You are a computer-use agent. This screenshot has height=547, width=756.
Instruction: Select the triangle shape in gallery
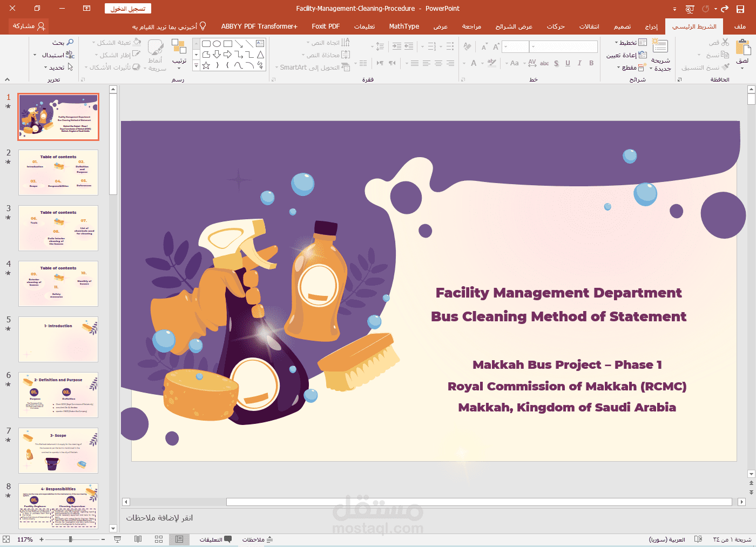(260, 55)
